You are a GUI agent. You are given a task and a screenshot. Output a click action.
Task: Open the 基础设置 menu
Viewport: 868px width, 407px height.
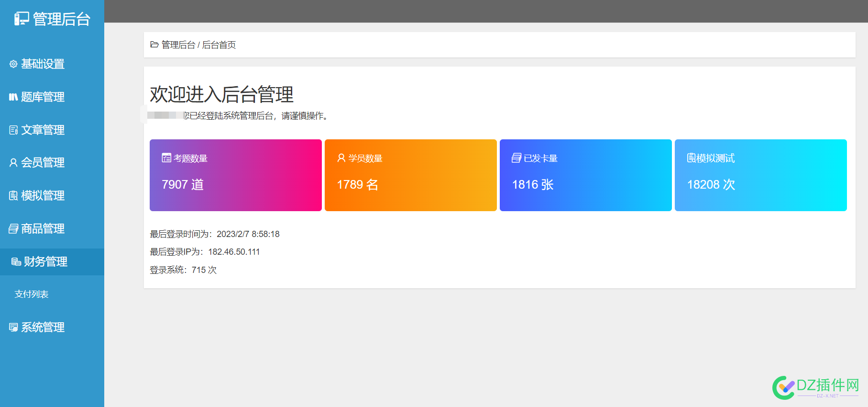tap(52, 64)
